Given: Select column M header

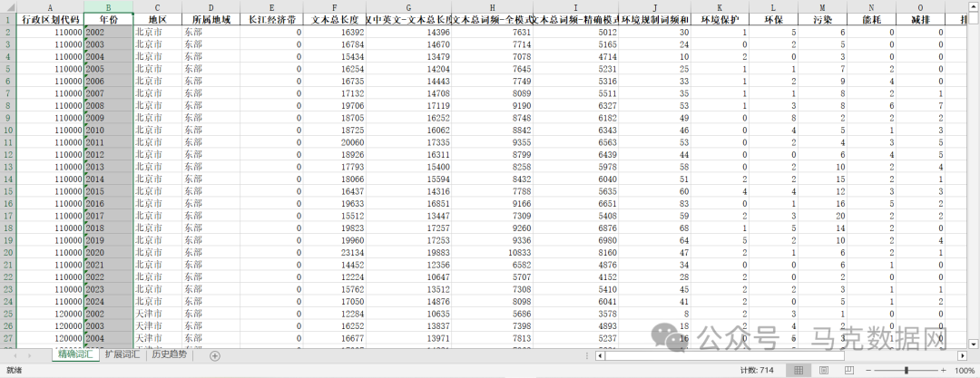Looking at the screenshot, I should 823,7.
